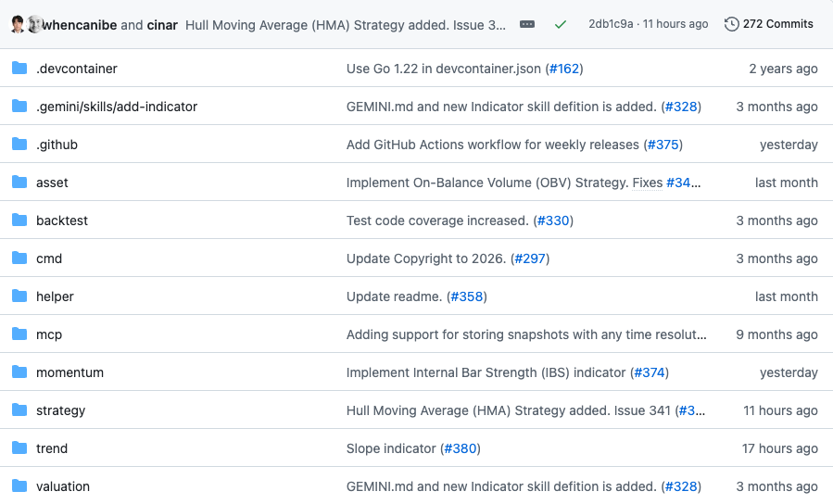
Task: Open the asset folder
Action: click(52, 183)
